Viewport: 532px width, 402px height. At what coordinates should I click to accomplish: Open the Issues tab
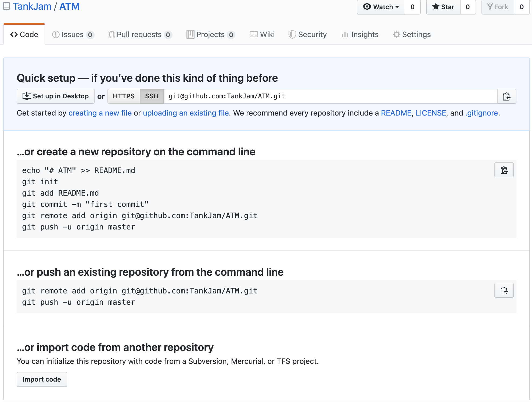[x=73, y=34]
